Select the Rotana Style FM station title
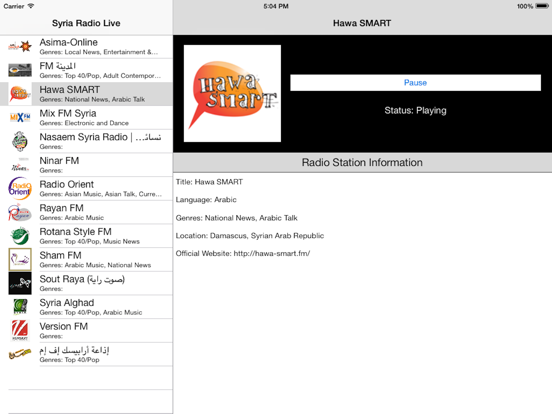The height and width of the screenshot is (414, 552). (x=75, y=232)
